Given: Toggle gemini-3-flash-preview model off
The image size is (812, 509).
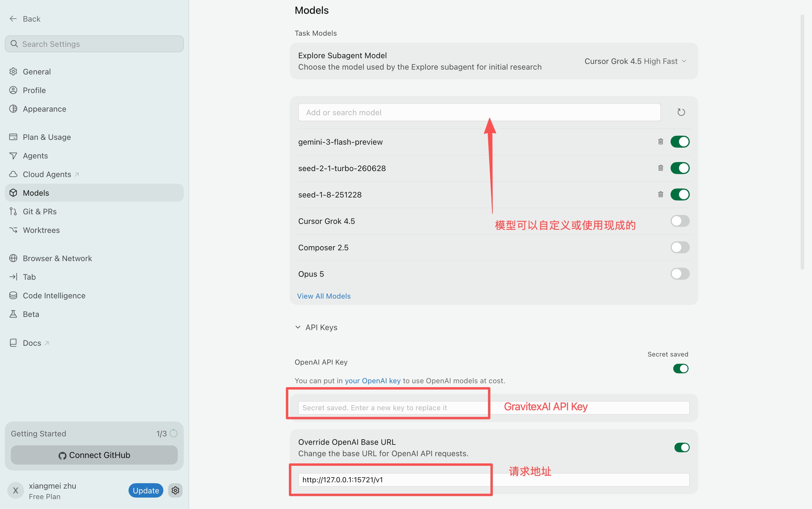Looking at the screenshot, I should point(680,142).
